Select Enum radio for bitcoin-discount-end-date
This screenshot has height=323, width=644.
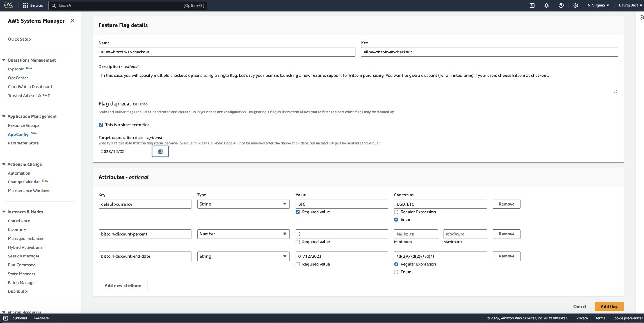pyautogui.click(x=396, y=272)
